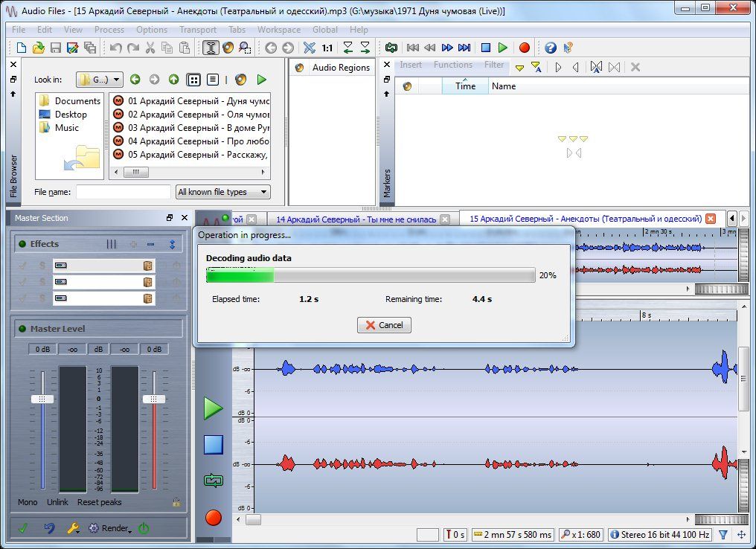Open the Help question mark icon

point(551,48)
